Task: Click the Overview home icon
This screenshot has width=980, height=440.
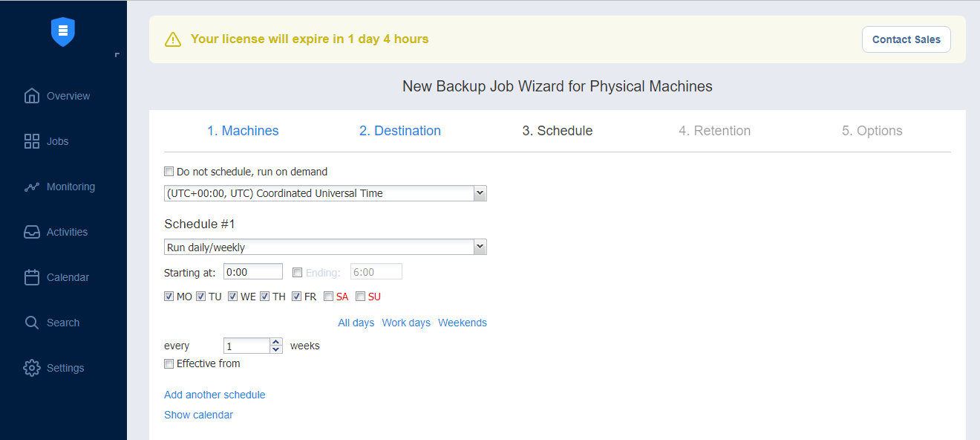Action: (x=32, y=96)
